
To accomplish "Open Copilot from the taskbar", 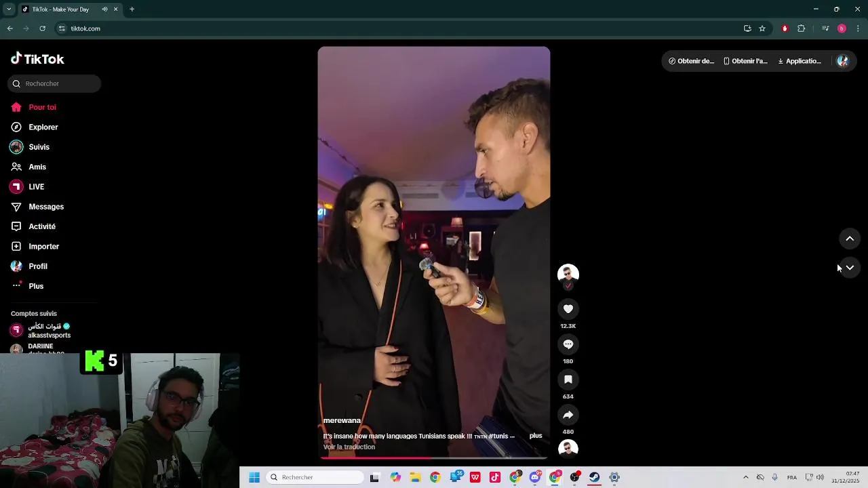I will click(x=395, y=477).
